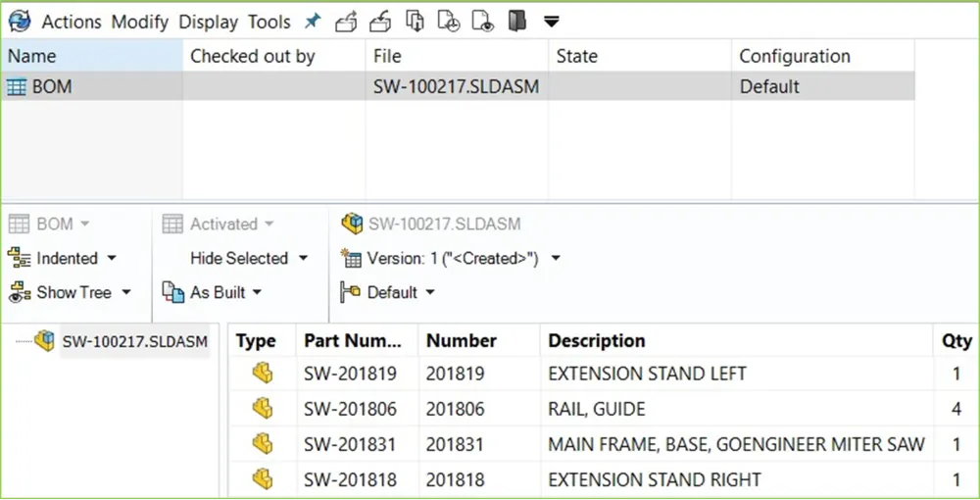Click the preview file eye icon

482,21
